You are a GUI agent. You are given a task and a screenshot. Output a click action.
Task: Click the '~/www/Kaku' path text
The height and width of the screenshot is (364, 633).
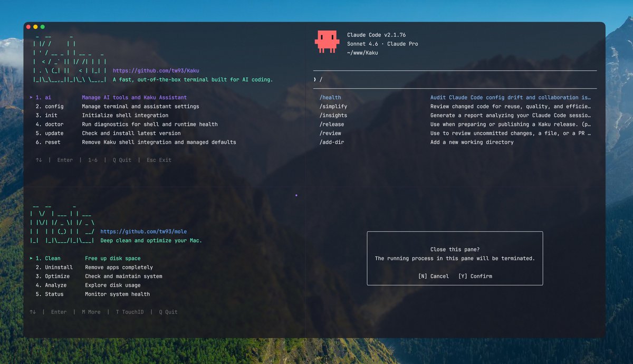tap(362, 53)
